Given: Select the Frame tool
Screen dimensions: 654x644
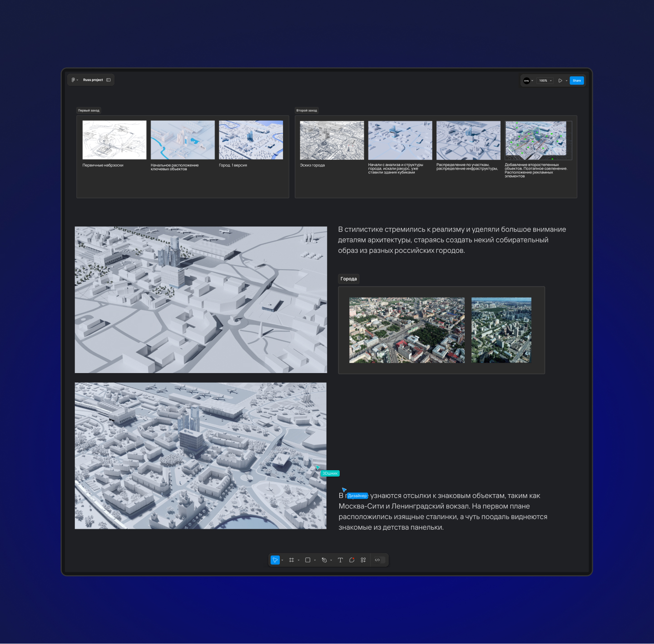Looking at the screenshot, I should [292, 560].
